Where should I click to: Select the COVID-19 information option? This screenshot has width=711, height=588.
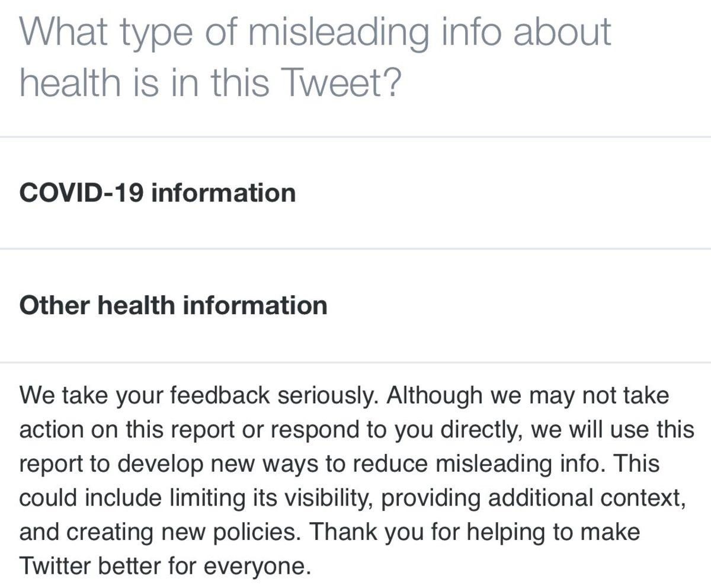(157, 193)
